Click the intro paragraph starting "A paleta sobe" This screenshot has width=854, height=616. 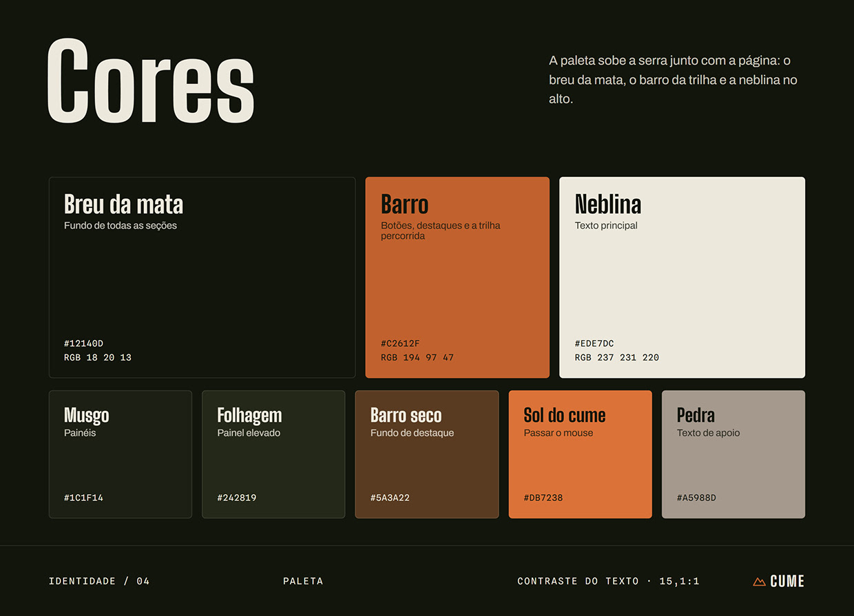point(675,80)
